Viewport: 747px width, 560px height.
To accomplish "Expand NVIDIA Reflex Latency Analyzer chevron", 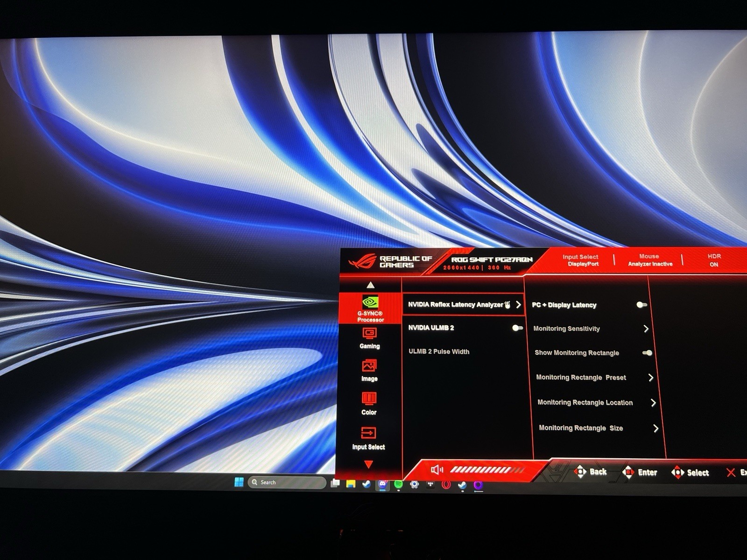I will click(x=518, y=304).
